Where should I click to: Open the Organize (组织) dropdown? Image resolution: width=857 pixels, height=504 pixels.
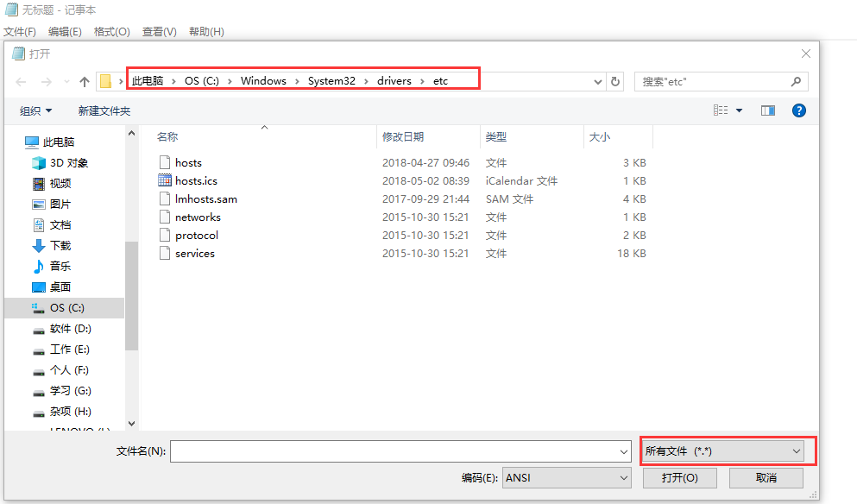35,111
